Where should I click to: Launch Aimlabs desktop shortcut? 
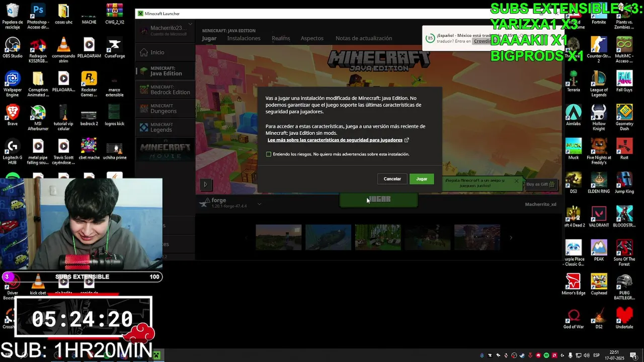[x=573, y=115]
